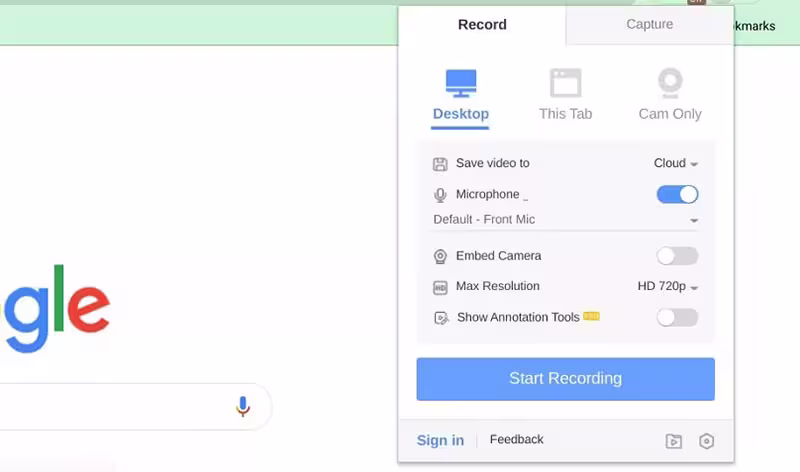Screen dimensions: 800x472
Task: Click the HD icon beside Max Resolution
Action: coord(440,287)
